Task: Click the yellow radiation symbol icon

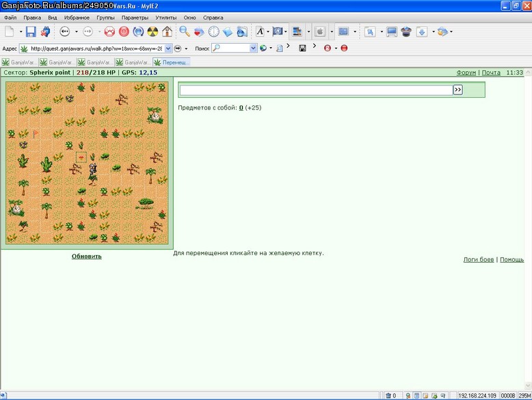Action: [152, 31]
